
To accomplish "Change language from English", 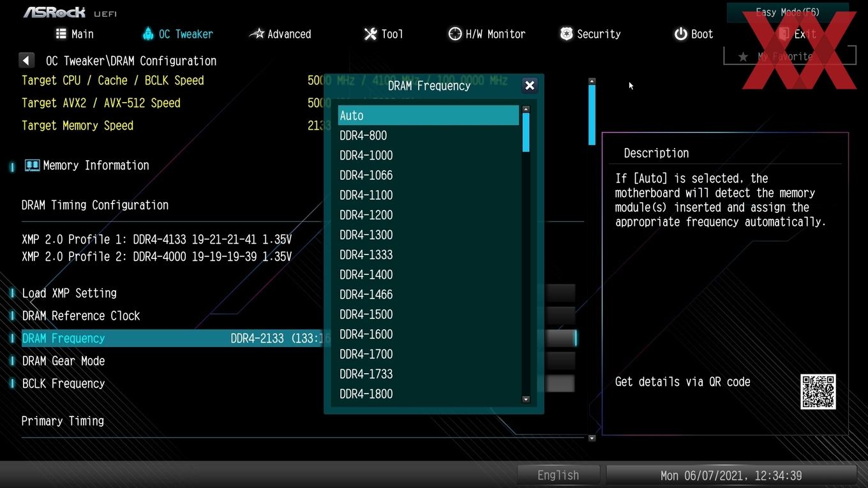I will 558,475.
